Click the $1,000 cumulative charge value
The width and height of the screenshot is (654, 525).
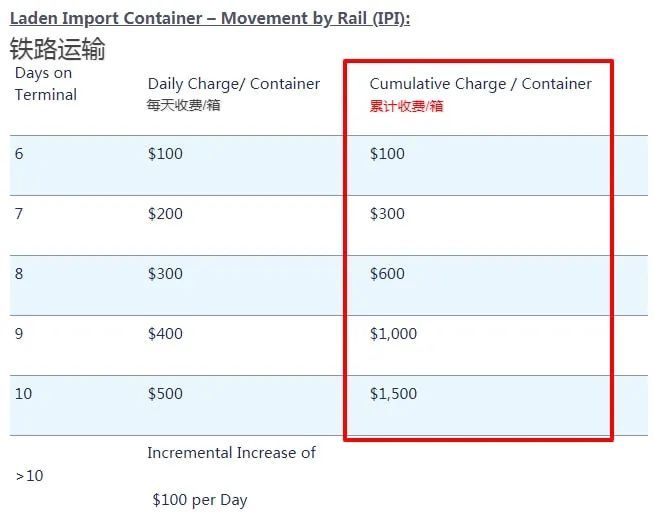(x=393, y=334)
